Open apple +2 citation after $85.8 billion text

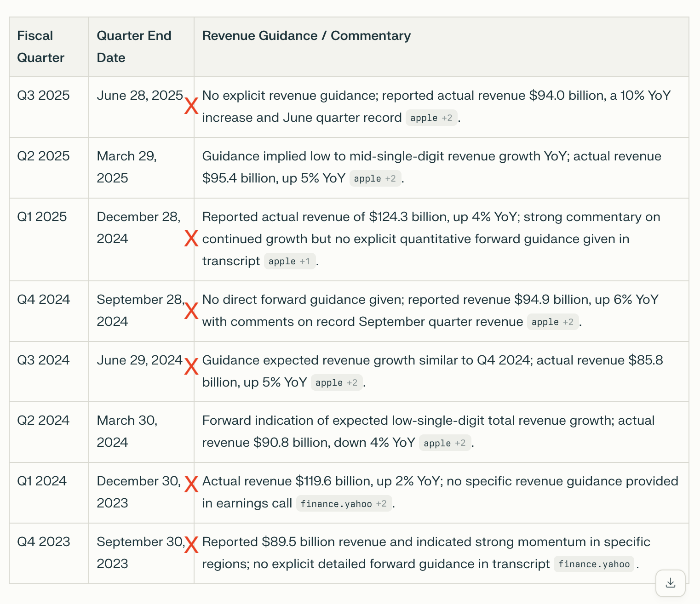point(336,383)
